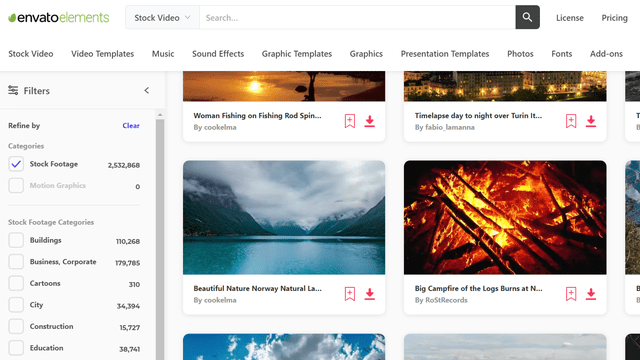Collapse the Filters panel with the chevron
Viewport: 640px width, 360px height.
tap(147, 90)
